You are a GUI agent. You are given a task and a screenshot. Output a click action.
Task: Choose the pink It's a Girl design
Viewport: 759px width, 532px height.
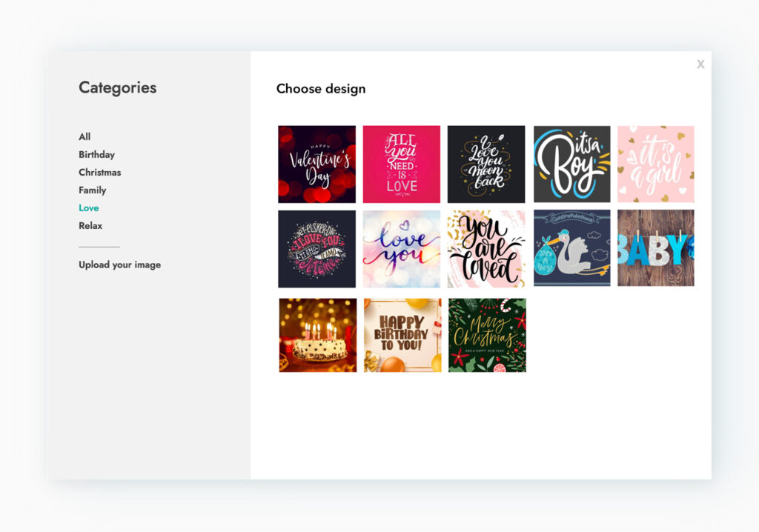(655, 163)
